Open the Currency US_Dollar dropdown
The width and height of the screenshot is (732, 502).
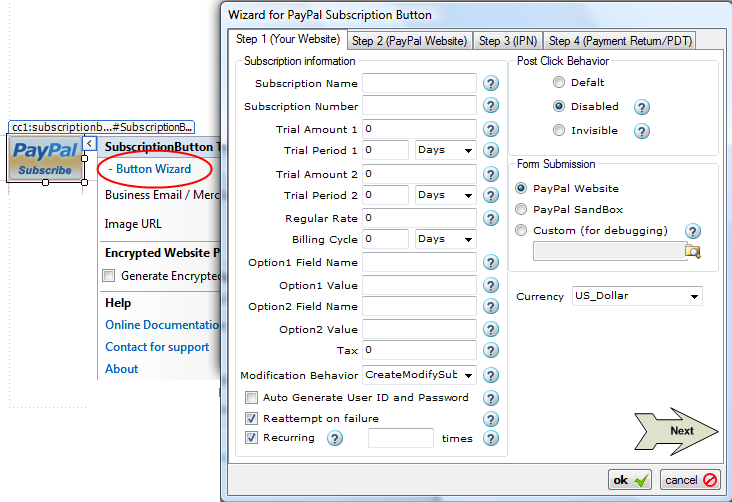point(637,296)
